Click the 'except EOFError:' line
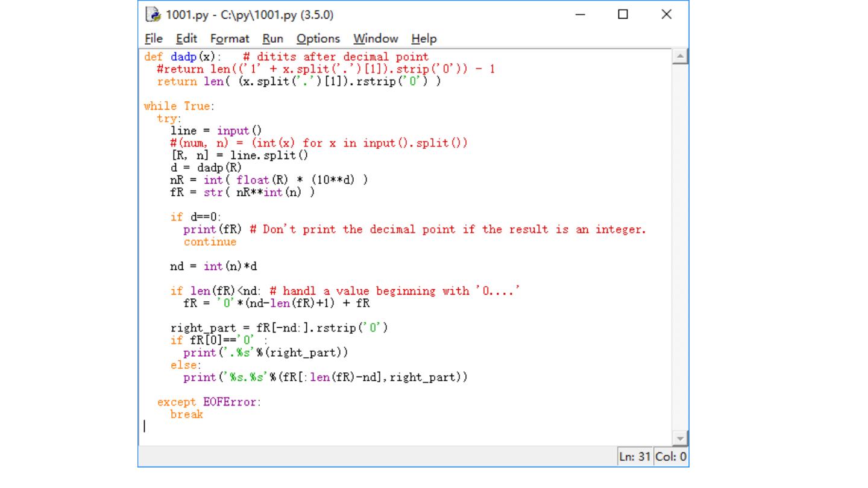This screenshot has height=488, width=868. pos(209,402)
